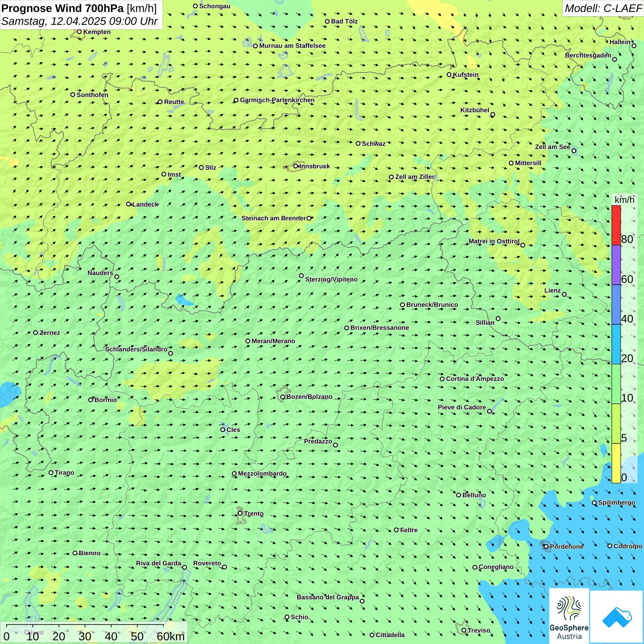Click the Berchtesgaden label
644x644 pixels.
(588, 55)
